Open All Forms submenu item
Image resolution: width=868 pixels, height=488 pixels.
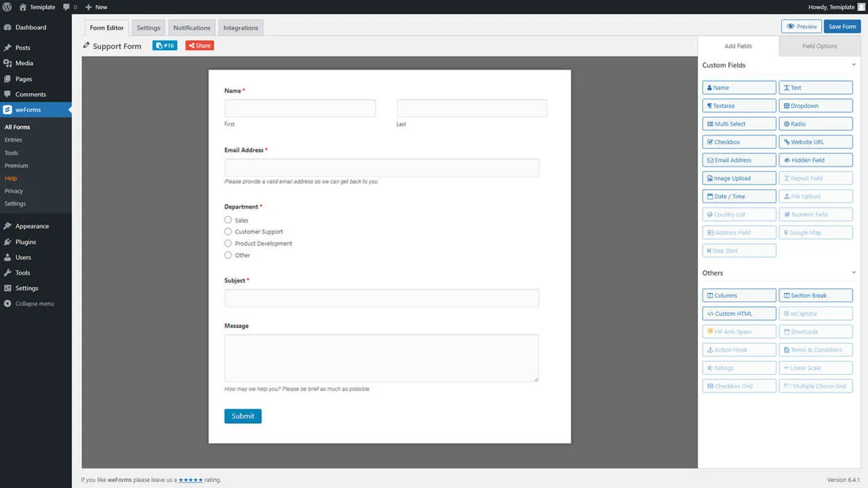click(x=18, y=127)
